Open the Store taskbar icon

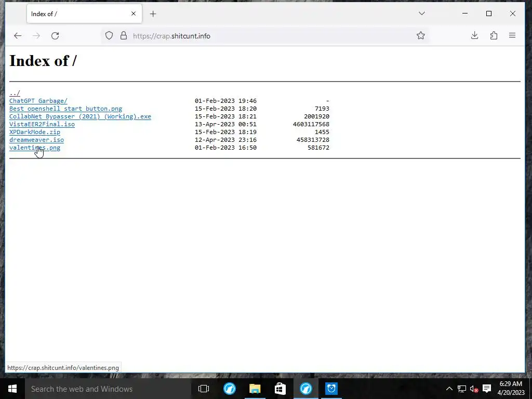280,389
